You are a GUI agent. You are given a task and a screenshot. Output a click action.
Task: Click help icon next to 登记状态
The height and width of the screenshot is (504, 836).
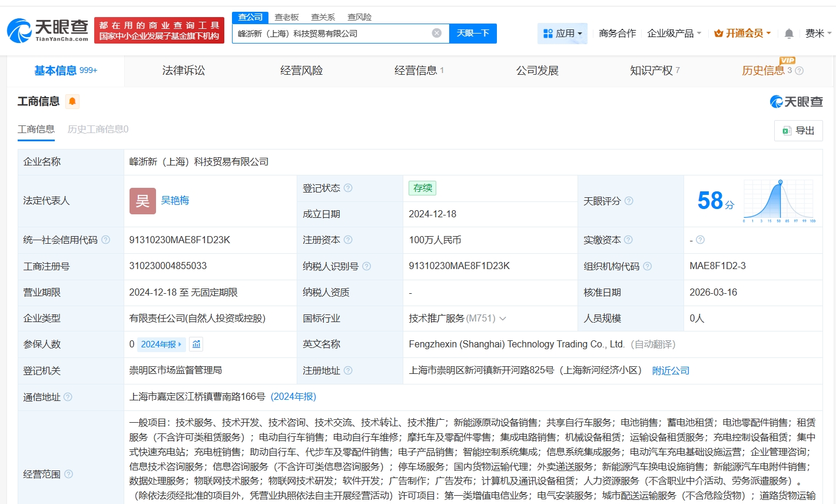point(348,188)
